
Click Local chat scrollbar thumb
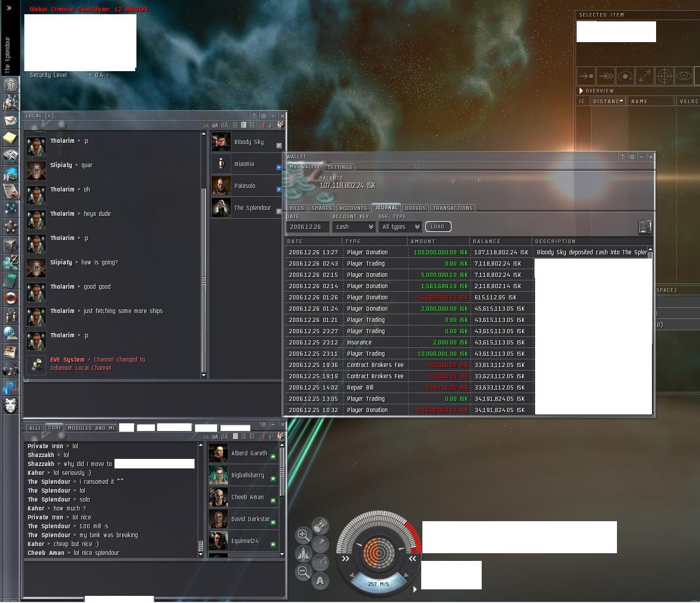(x=203, y=280)
